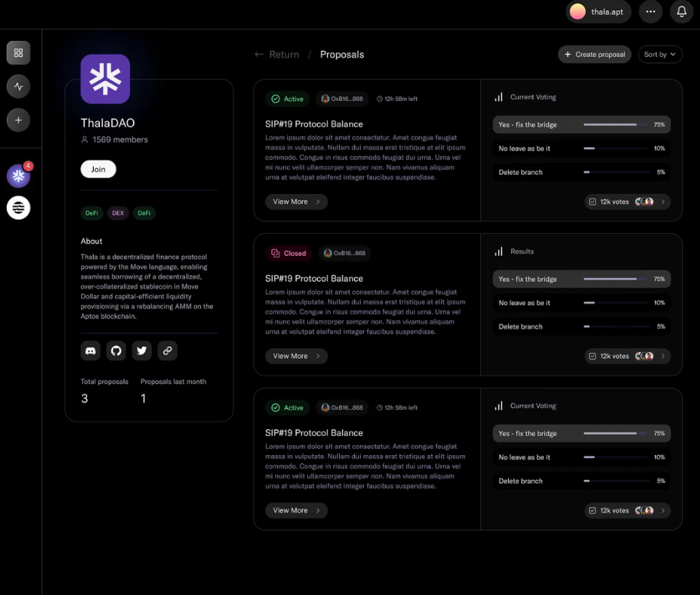Click the first proposal title SIP#19 Protocol Balance
Screen dimensions: 700x595
click(x=314, y=124)
